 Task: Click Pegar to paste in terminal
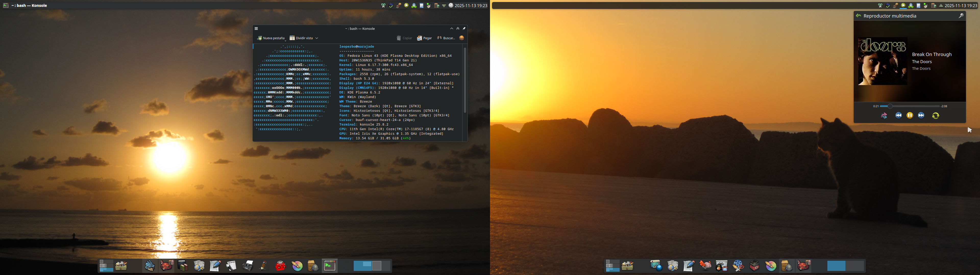click(x=424, y=38)
